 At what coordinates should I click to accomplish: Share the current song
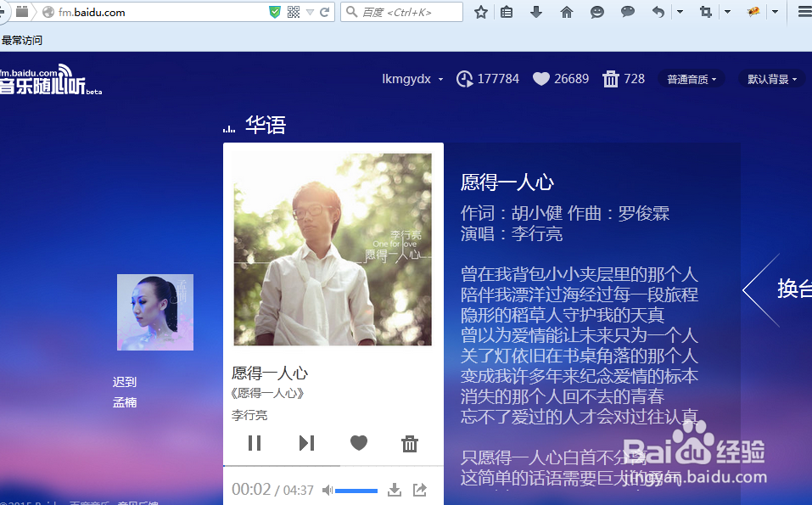418,490
